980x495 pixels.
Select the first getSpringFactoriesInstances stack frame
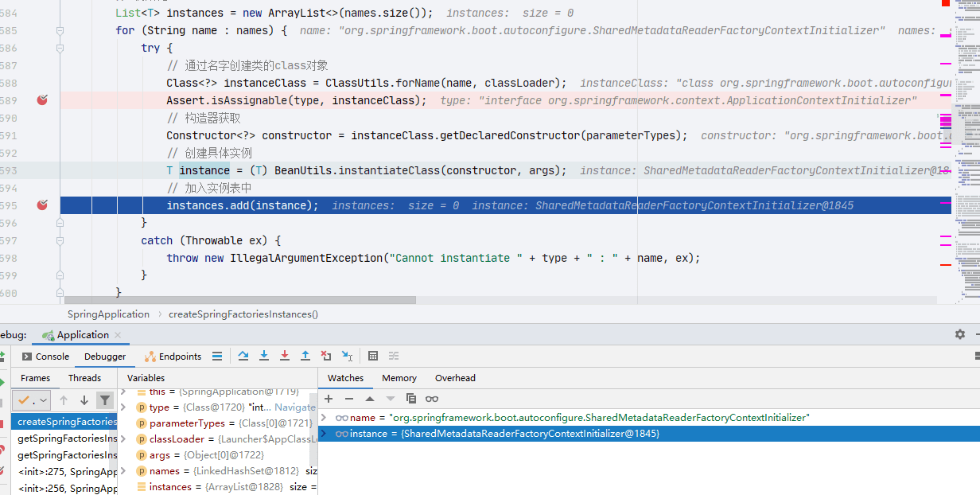tap(67, 438)
